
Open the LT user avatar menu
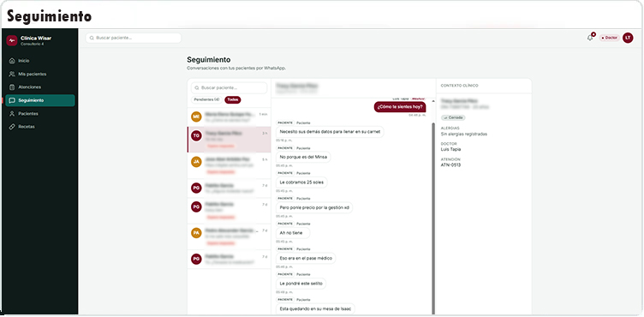tap(628, 38)
